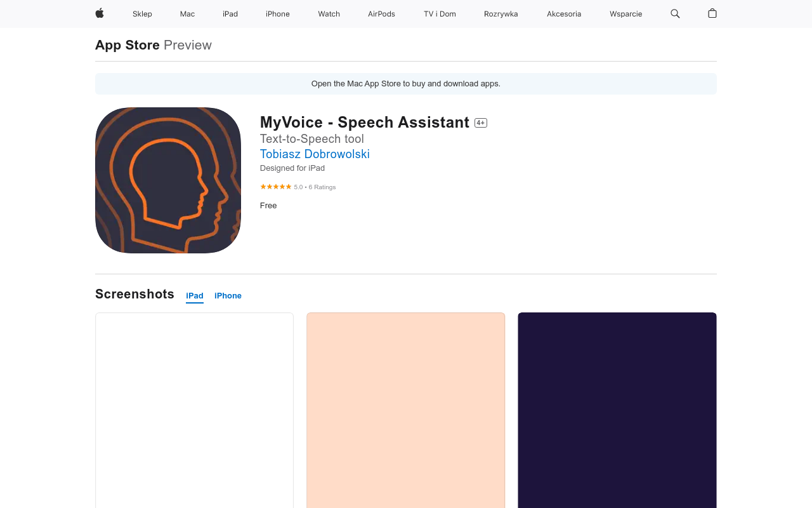The image size is (812, 508).
Task: Open the AirPods menu item
Action: tap(381, 14)
